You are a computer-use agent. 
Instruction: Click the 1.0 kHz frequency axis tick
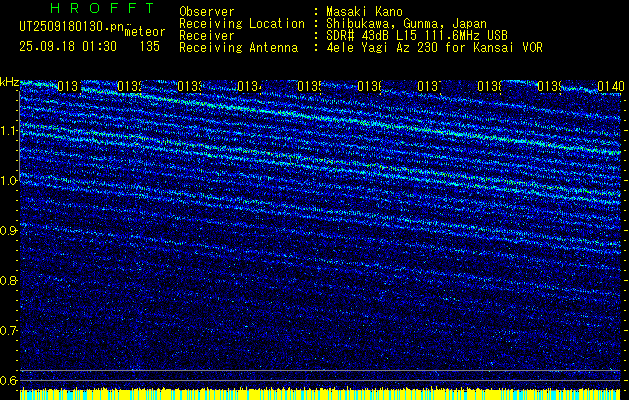(x=9, y=180)
